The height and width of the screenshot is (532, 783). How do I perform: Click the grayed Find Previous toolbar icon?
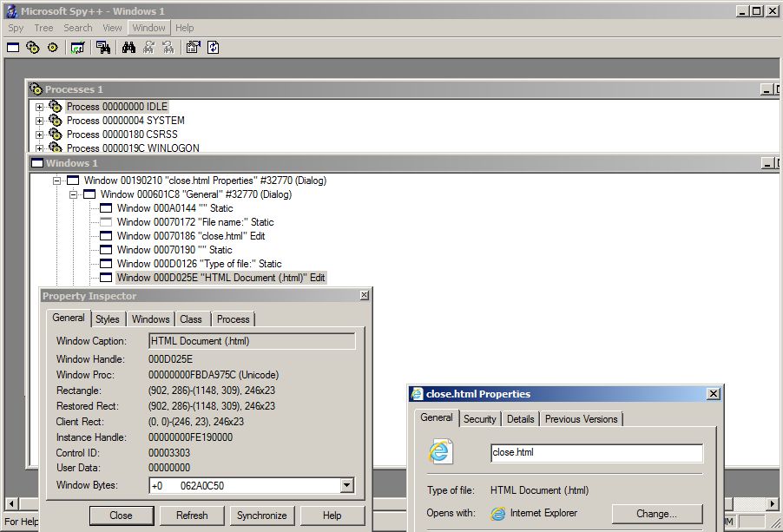click(x=168, y=48)
